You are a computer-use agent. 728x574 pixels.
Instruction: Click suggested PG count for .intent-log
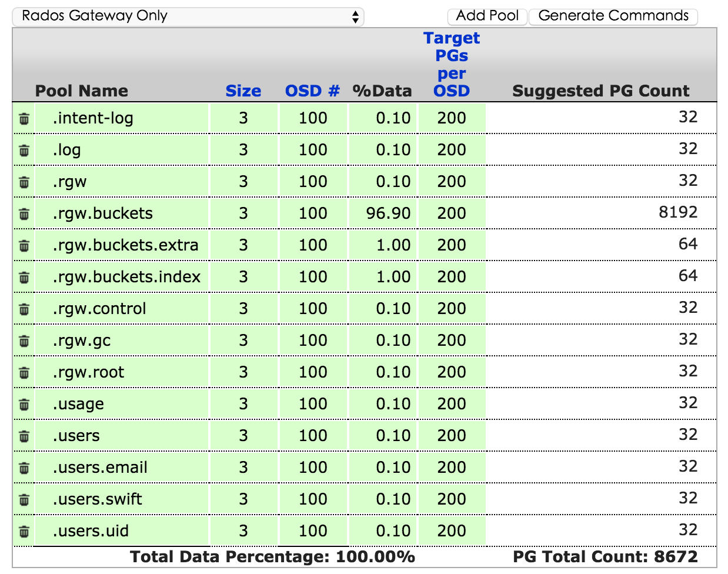688,117
